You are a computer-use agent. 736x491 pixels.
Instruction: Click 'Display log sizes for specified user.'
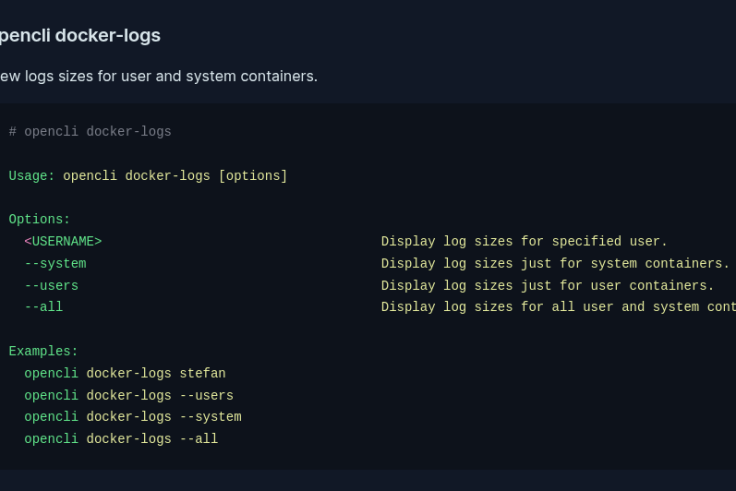click(524, 241)
